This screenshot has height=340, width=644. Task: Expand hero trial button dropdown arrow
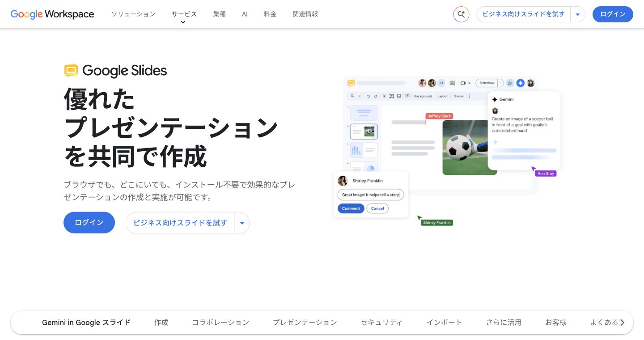(x=242, y=223)
